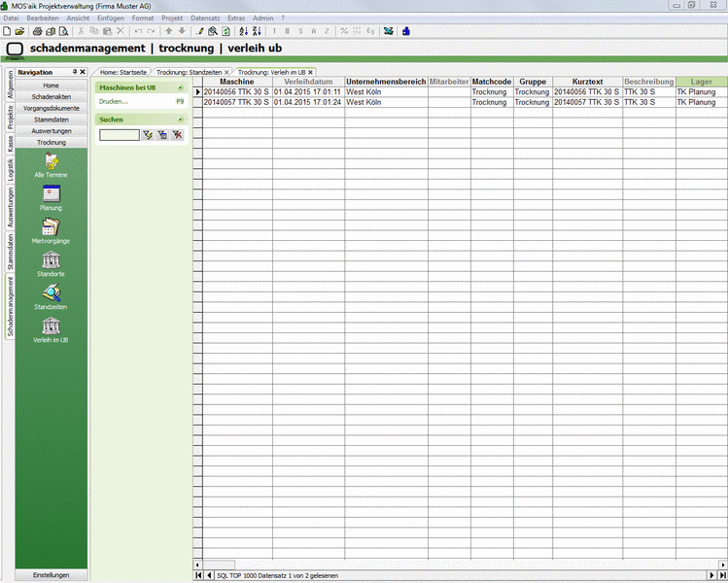Sort ascending with A-Z icon
The width and height of the screenshot is (728, 583).
click(x=244, y=31)
